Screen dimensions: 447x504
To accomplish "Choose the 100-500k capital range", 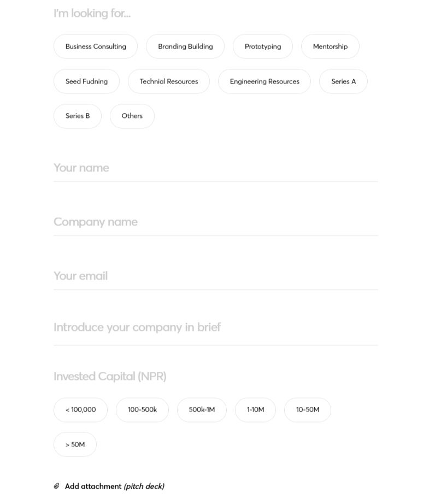I will (x=142, y=410).
